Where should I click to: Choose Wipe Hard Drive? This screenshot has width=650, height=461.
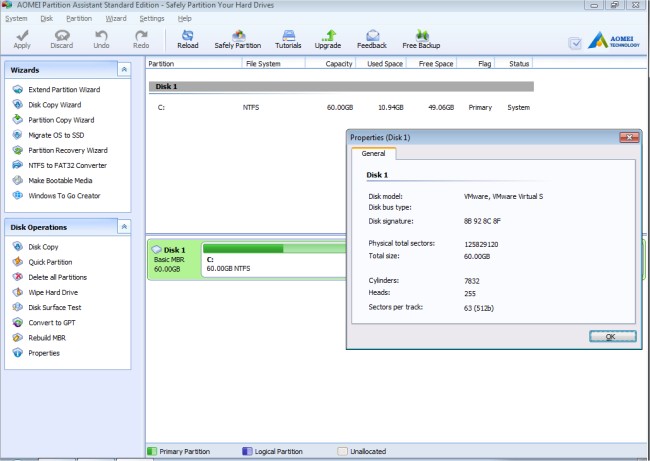53,292
